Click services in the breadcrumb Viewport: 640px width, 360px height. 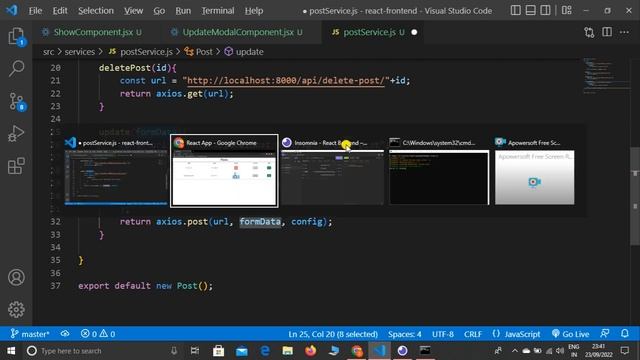point(80,52)
